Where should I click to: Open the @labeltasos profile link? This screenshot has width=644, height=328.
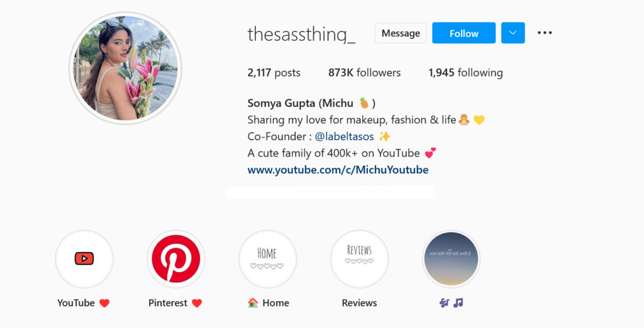coord(344,136)
